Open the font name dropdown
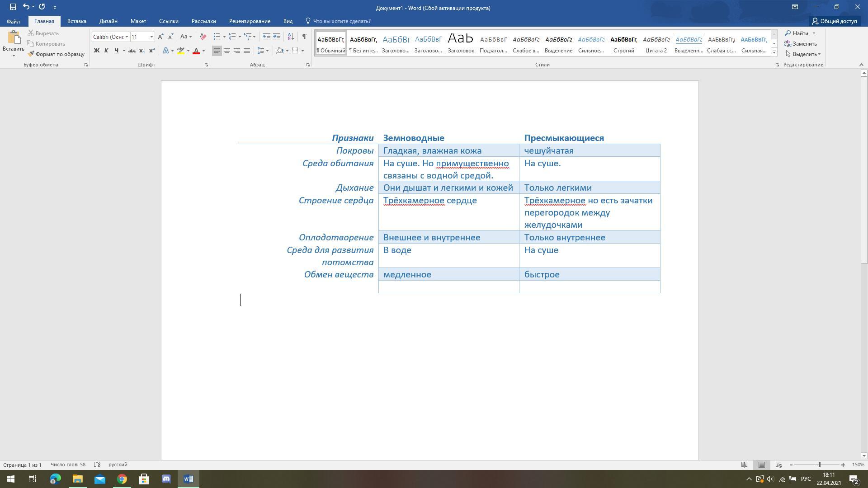The height and width of the screenshot is (488, 868). [x=127, y=37]
